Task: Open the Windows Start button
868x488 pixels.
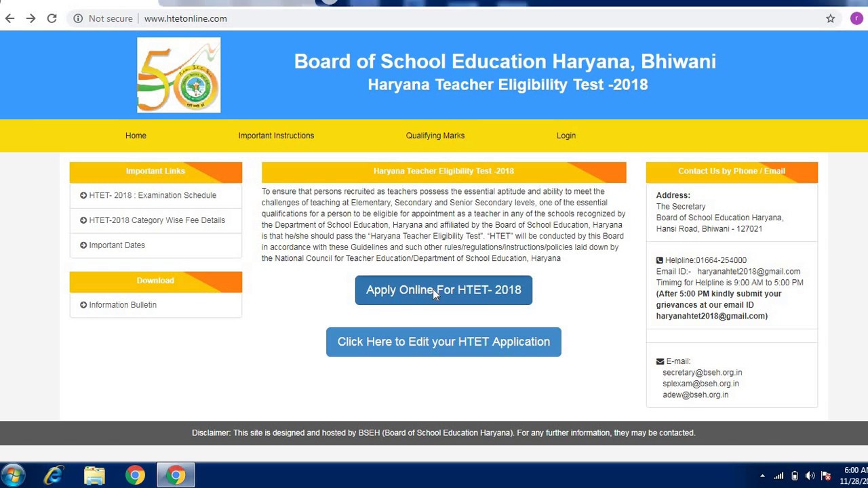Action: click(x=13, y=475)
